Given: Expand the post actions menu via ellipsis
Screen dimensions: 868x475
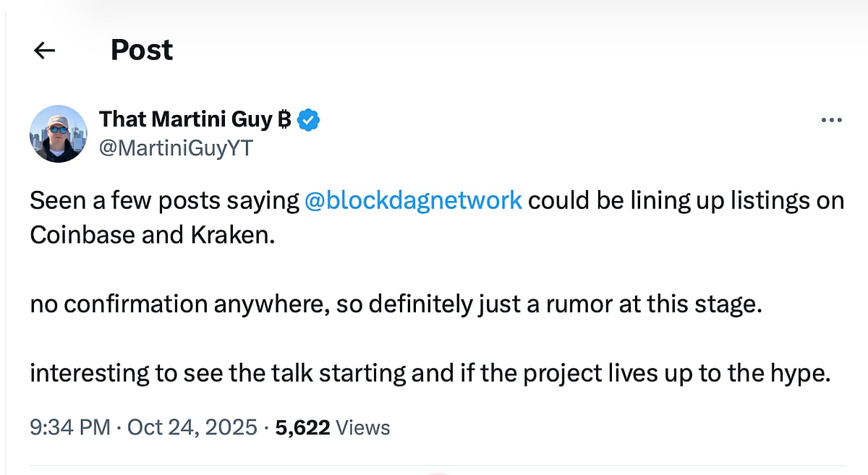Looking at the screenshot, I should point(830,119).
